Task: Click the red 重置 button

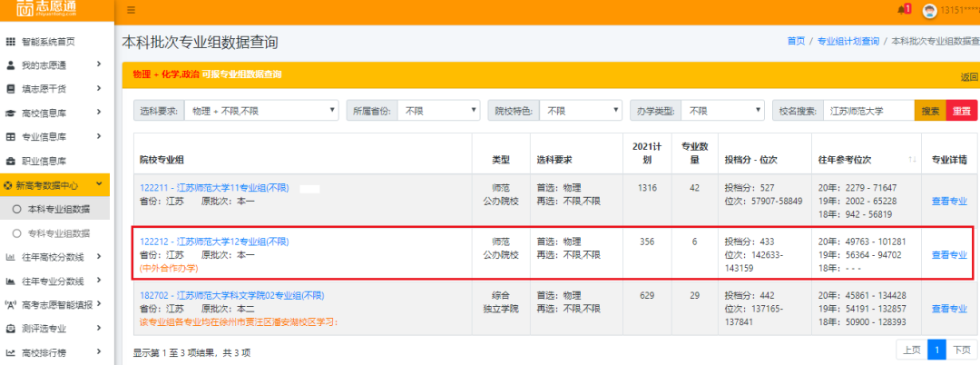Action: click(960, 111)
